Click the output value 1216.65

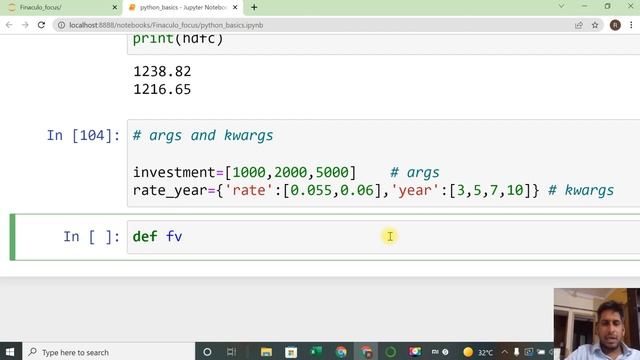162,89
